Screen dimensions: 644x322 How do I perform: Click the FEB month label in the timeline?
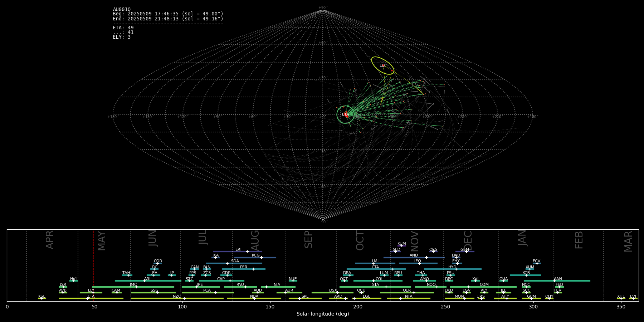coord(579,240)
